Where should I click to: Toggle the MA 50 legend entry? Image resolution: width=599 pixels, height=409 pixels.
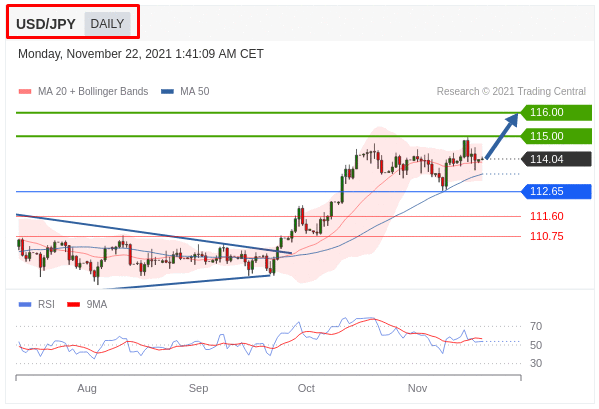tap(185, 91)
